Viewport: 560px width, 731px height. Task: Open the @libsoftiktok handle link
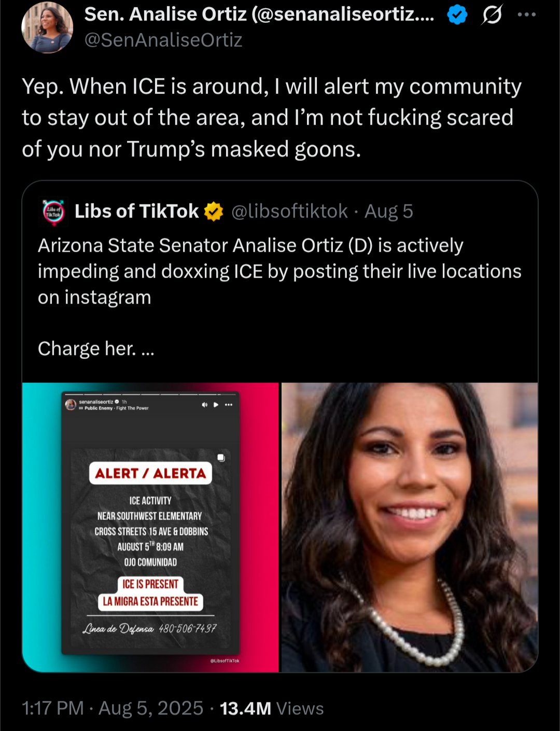[289, 211]
